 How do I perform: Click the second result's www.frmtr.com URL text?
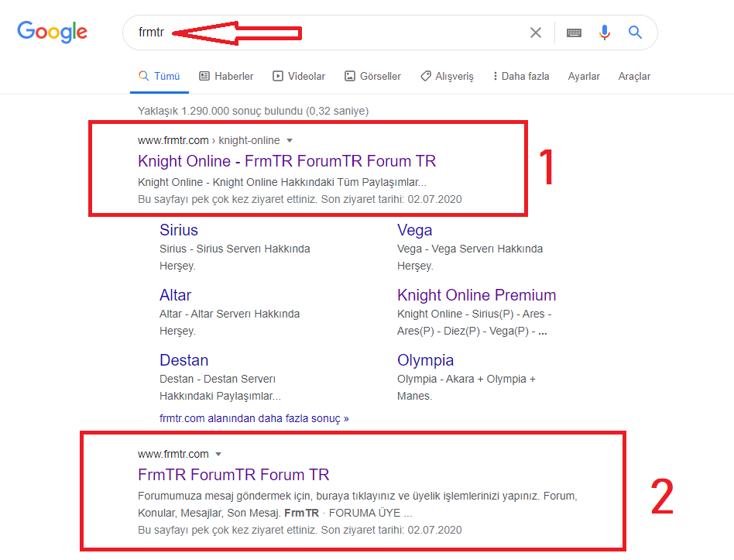(x=173, y=454)
